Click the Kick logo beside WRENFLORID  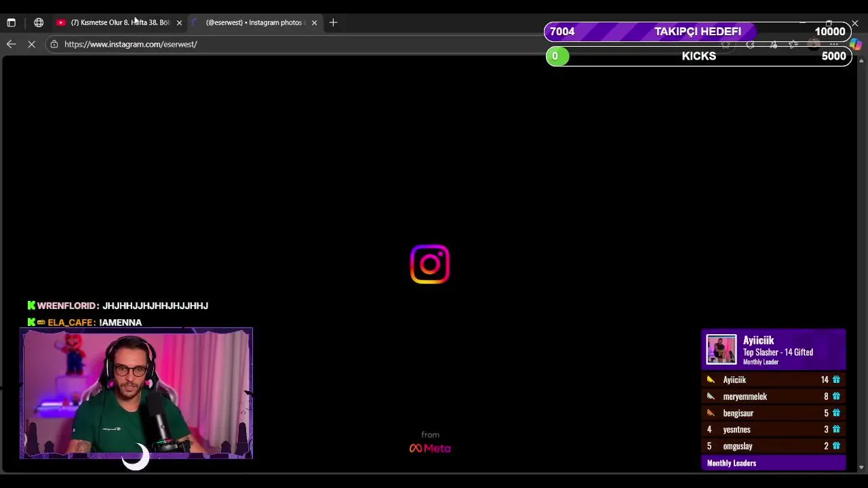(31, 306)
